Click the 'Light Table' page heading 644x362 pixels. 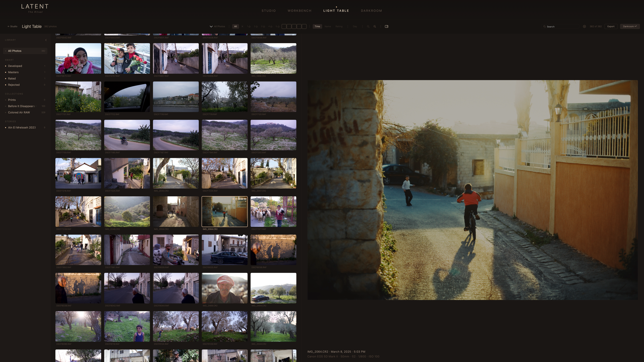32,26
